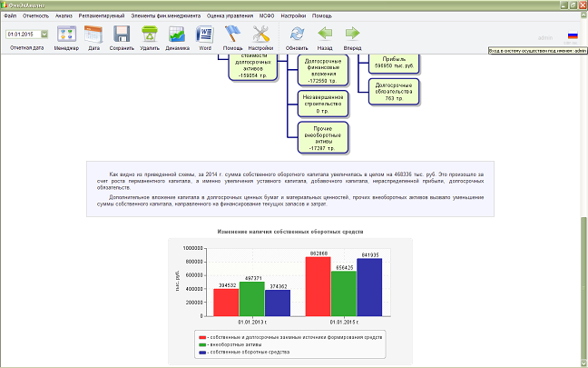
Task: Expand the reporting date dropdown arrow
Action: pos(44,35)
